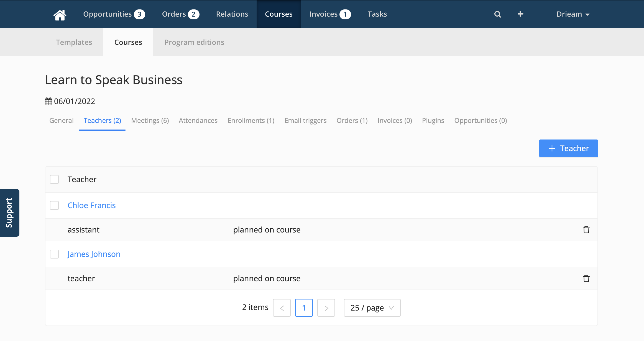Tick the checkbox for Chloe Francis
Viewport: 644px width, 341px height.
click(54, 205)
